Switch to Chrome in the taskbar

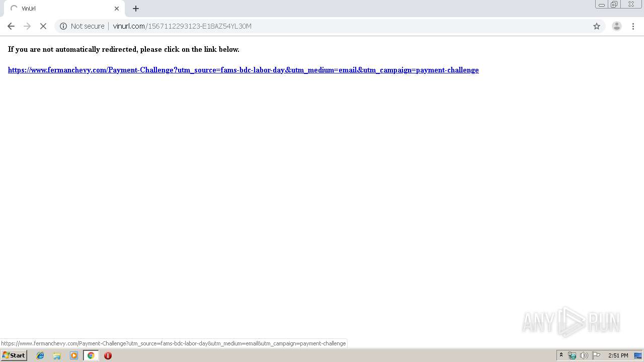91,355
